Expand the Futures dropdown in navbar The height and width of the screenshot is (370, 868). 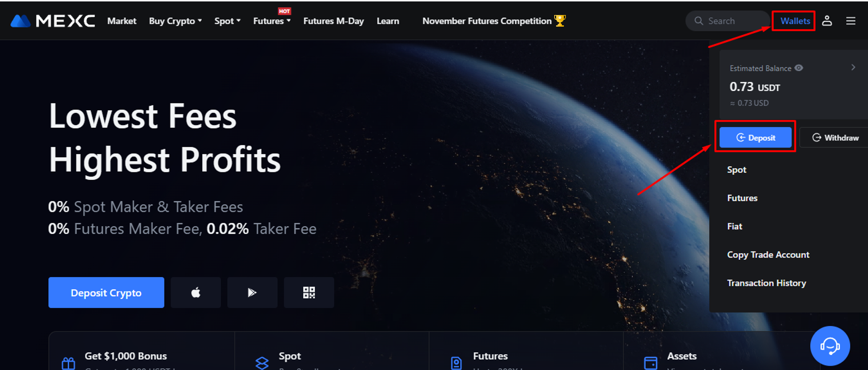pyautogui.click(x=272, y=21)
